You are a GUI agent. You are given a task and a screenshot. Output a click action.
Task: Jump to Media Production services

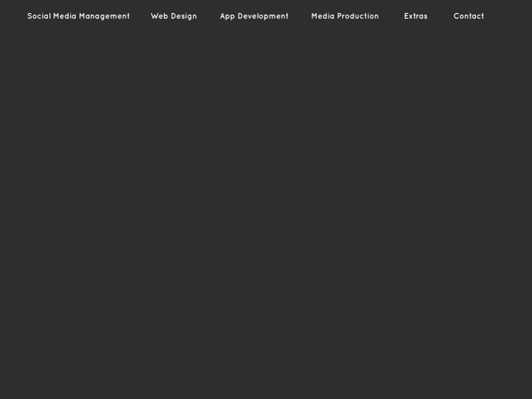[345, 16]
